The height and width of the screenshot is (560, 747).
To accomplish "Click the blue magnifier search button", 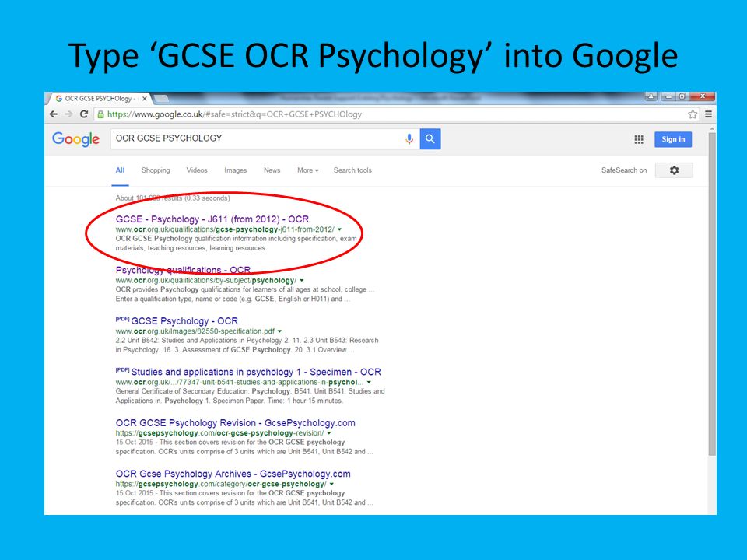I will point(430,139).
